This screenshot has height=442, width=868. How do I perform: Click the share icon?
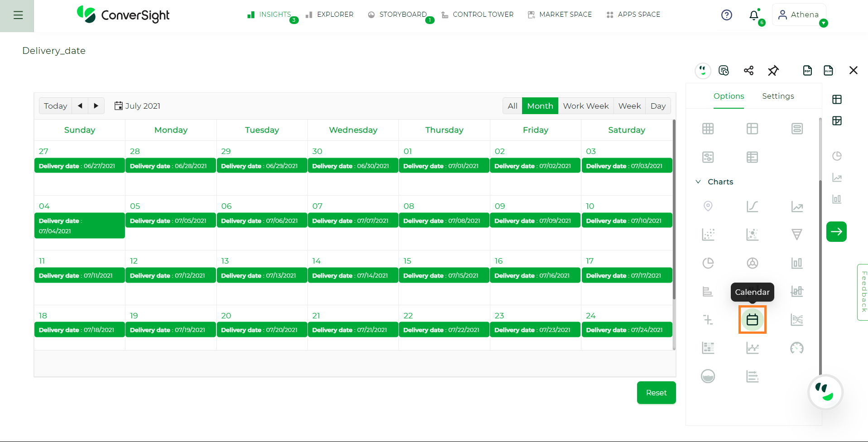(748, 70)
